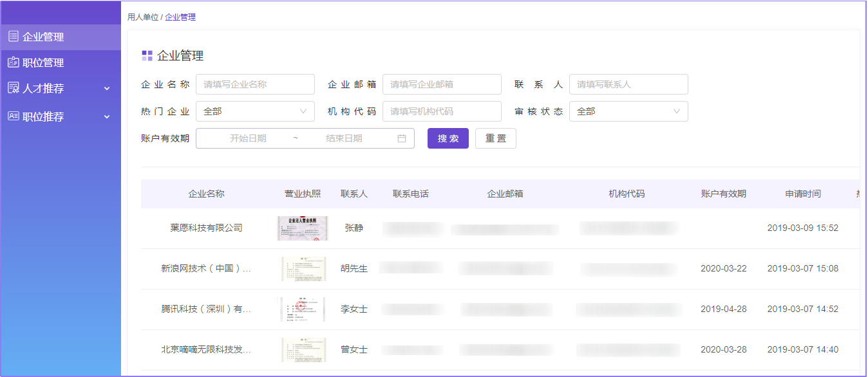Focus the 企业邮箱 input field
The height and width of the screenshot is (377, 868).
click(x=442, y=84)
